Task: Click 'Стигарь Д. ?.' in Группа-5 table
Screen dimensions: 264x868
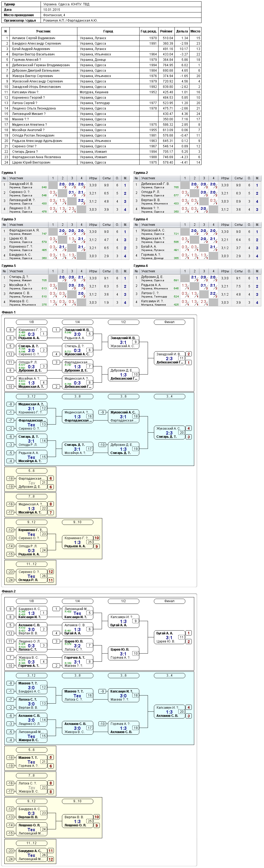Action: click(19, 277)
